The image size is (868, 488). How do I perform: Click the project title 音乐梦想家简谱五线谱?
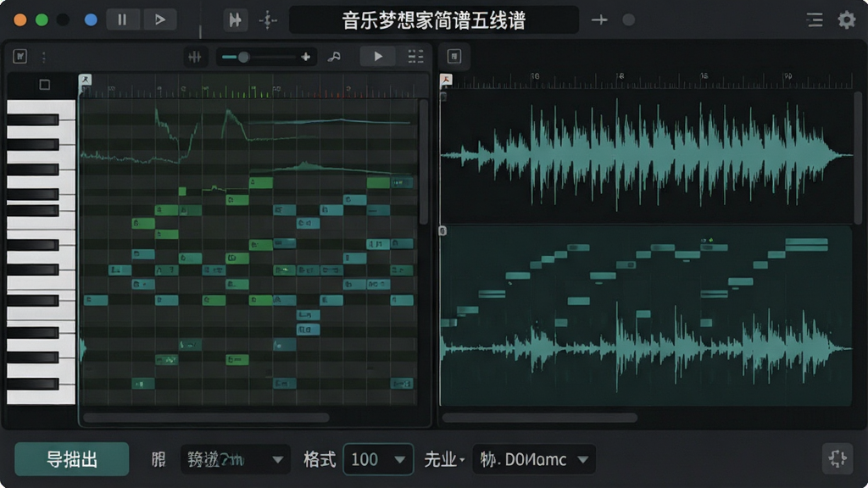point(433,20)
